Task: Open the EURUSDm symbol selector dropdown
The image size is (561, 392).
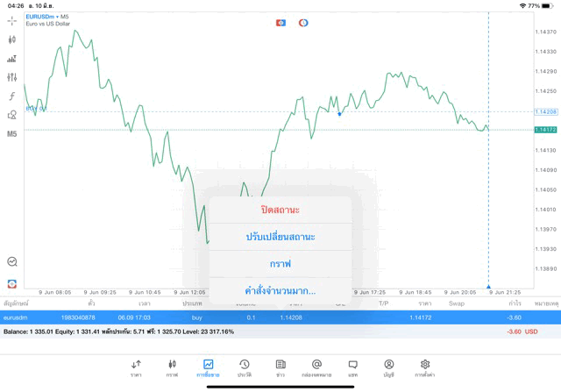Action: [x=43, y=16]
